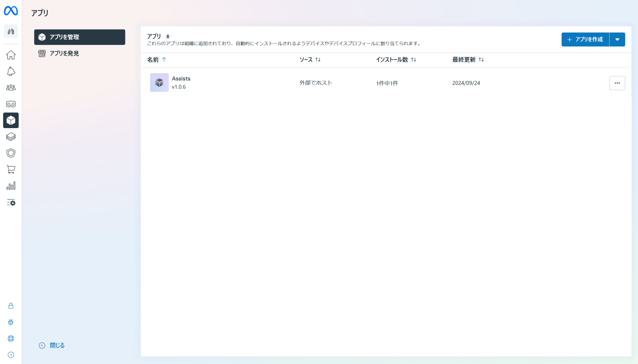This screenshot has width=638, height=364.
Task: Open the Assists app name
Action: (x=181, y=79)
